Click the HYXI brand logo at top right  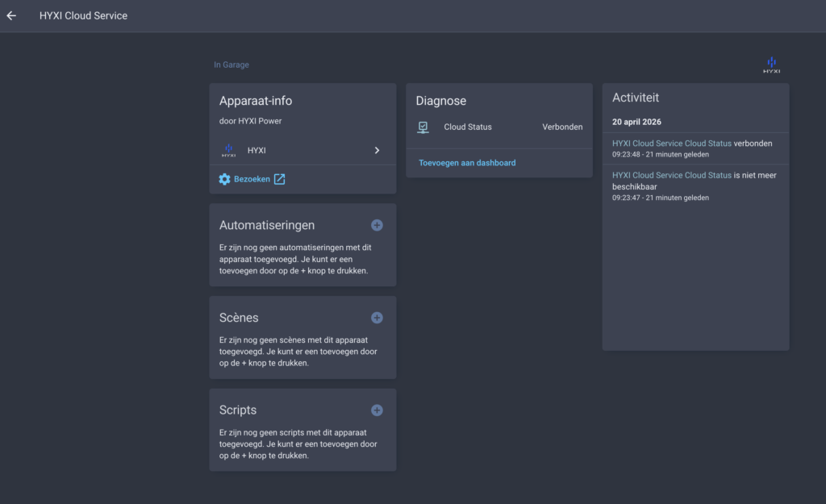pos(771,65)
